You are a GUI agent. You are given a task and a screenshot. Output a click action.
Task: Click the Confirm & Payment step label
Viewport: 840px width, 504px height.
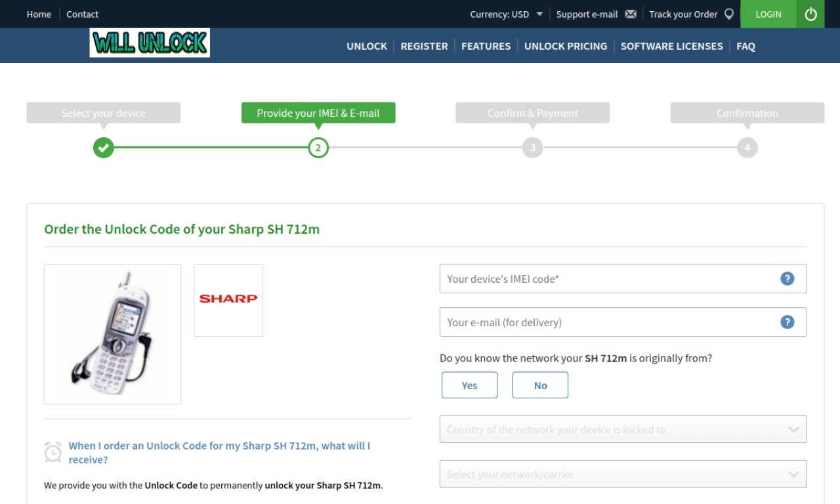point(533,113)
